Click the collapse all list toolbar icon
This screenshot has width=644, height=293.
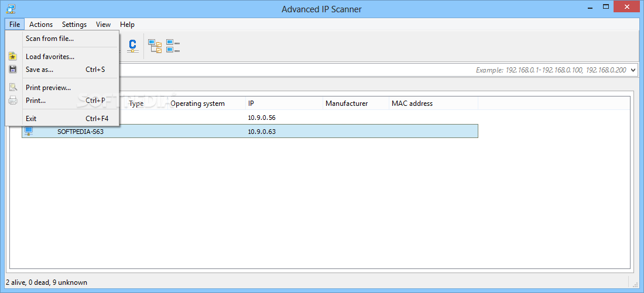click(173, 46)
